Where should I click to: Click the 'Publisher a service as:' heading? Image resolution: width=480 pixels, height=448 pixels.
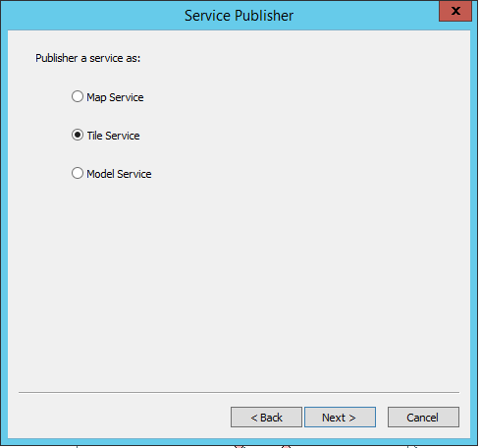(x=88, y=58)
